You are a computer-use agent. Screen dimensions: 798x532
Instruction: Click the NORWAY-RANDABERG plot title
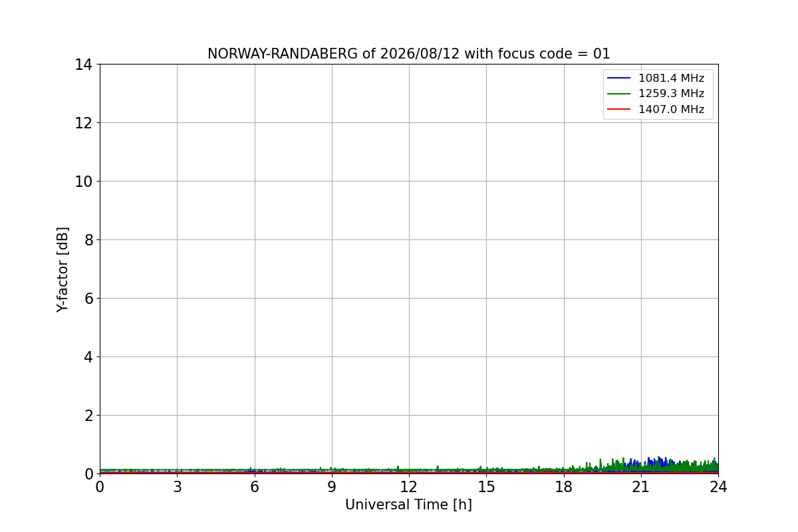click(x=408, y=54)
